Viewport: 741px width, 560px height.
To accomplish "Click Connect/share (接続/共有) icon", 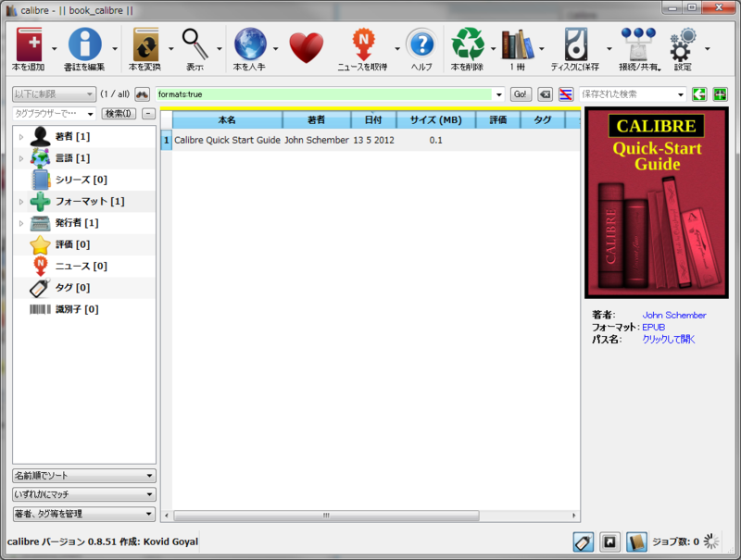I will [639, 44].
